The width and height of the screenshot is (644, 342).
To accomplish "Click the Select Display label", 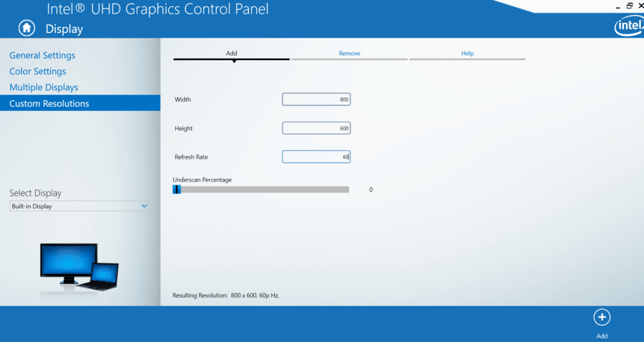I will pyautogui.click(x=35, y=193).
